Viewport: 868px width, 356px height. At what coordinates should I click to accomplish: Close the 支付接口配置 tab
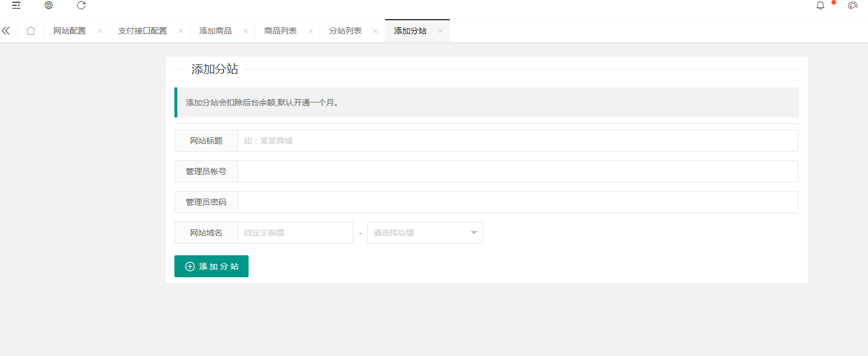(181, 31)
